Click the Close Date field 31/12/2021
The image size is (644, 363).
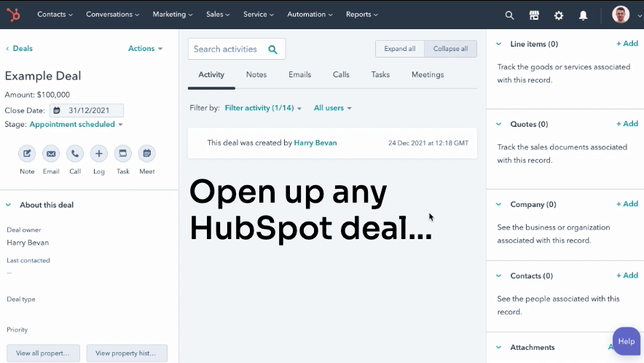click(x=87, y=110)
